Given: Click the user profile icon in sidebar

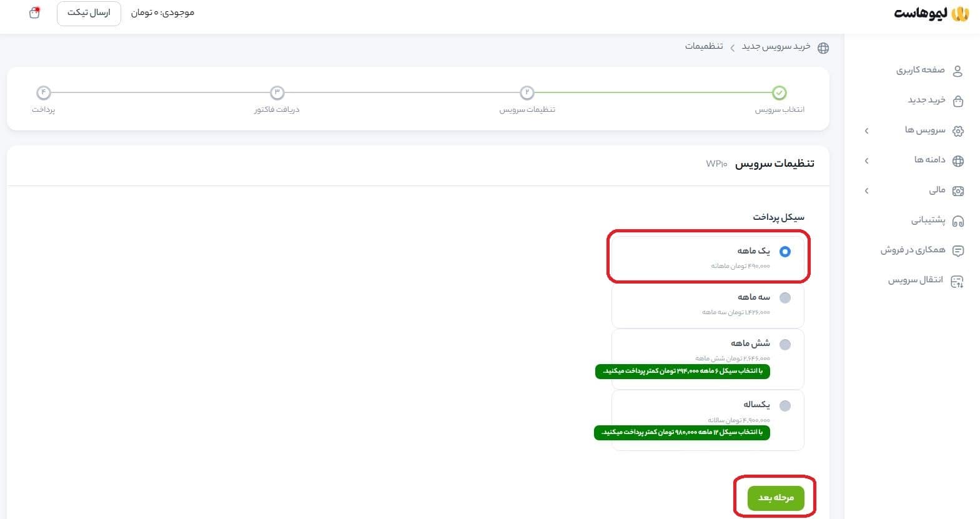Looking at the screenshot, I should (x=958, y=71).
